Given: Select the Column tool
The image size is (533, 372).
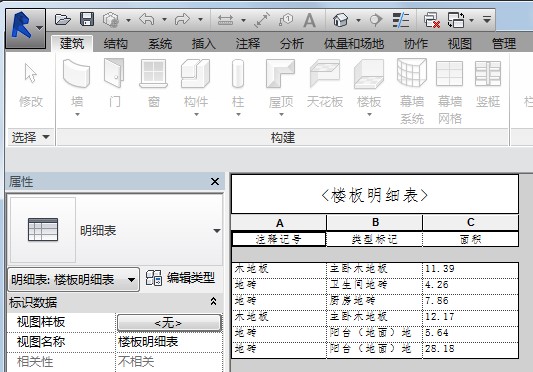Looking at the screenshot, I should coord(238,88).
